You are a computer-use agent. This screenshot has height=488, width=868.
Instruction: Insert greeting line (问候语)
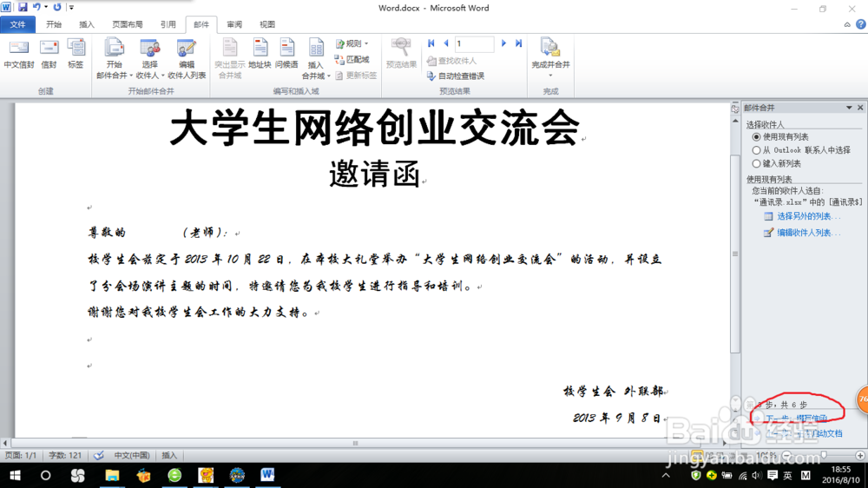tap(286, 55)
